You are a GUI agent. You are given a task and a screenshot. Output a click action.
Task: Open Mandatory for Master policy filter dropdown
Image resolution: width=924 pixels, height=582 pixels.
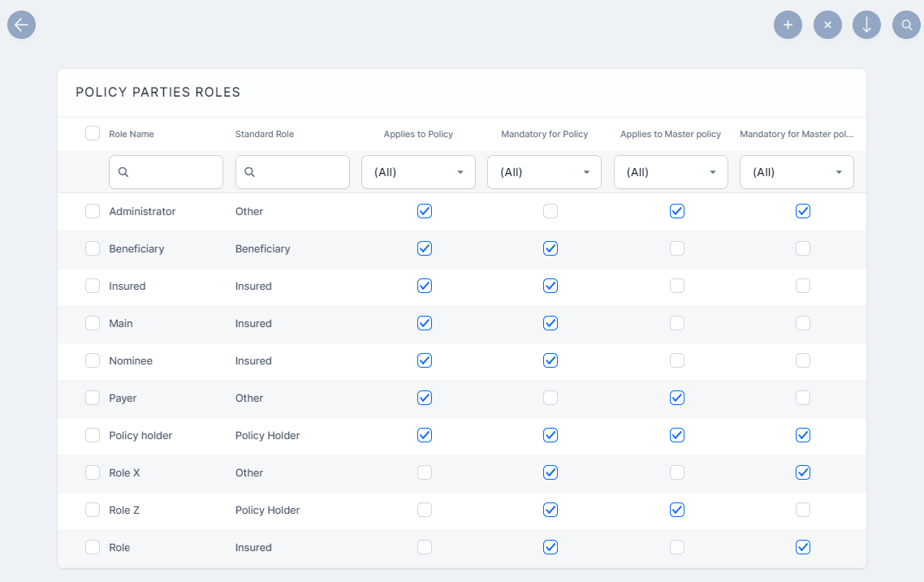[x=797, y=172]
